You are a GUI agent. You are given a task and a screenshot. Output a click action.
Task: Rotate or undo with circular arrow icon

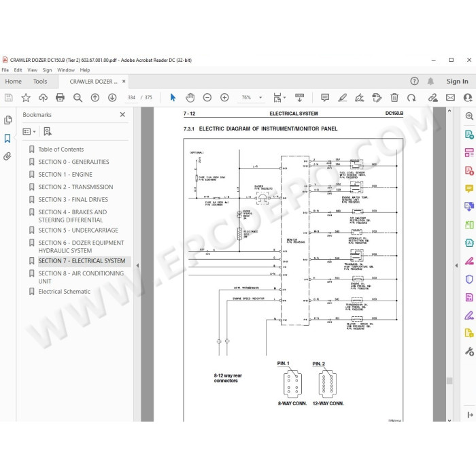coord(411,97)
